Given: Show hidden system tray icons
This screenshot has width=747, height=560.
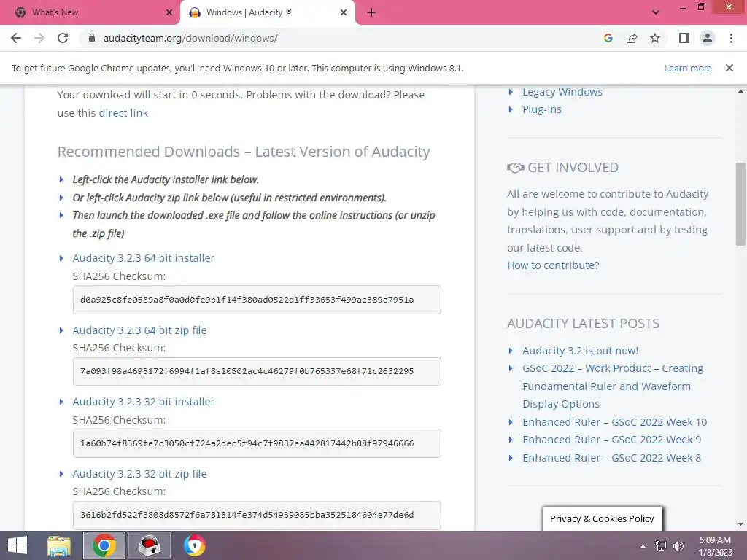Looking at the screenshot, I should [643, 546].
